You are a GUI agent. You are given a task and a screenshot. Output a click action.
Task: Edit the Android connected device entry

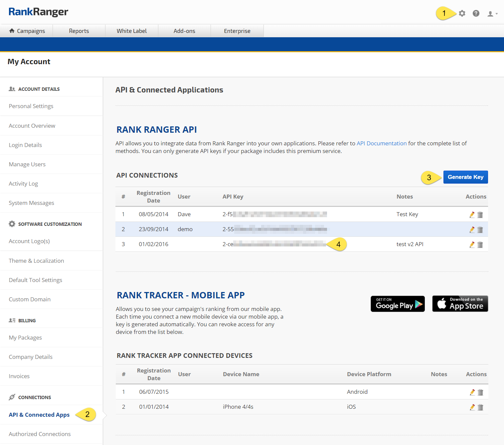coord(472,392)
